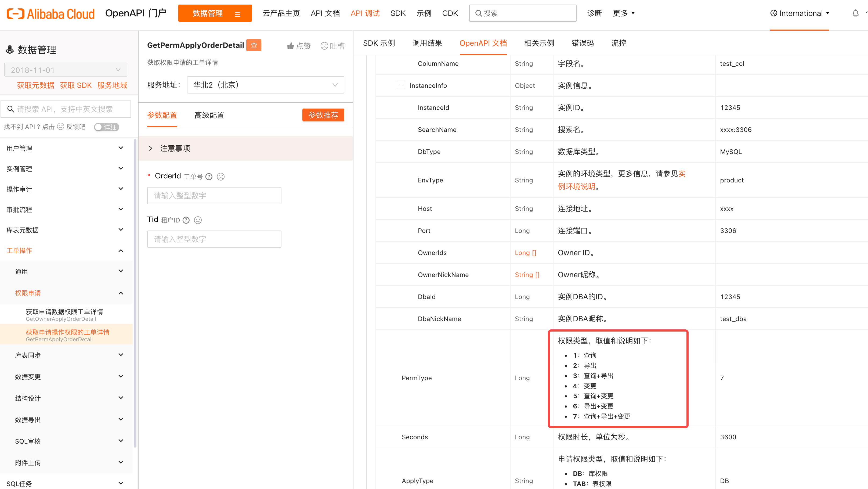This screenshot has height=489, width=868.
Task: Switch to the 调用结果 tab
Action: tap(427, 43)
